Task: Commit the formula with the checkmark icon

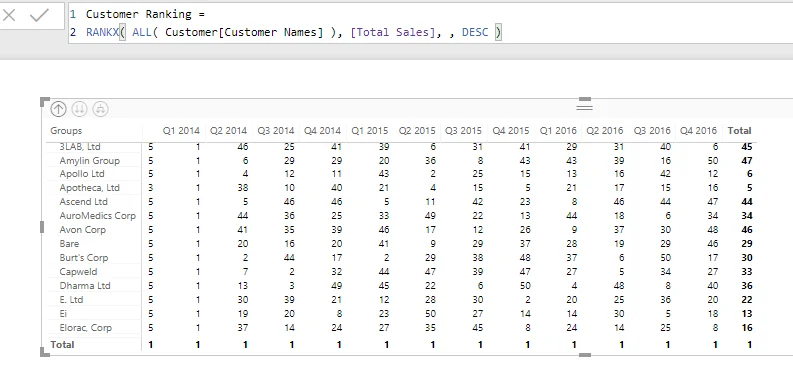Action: (x=39, y=16)
